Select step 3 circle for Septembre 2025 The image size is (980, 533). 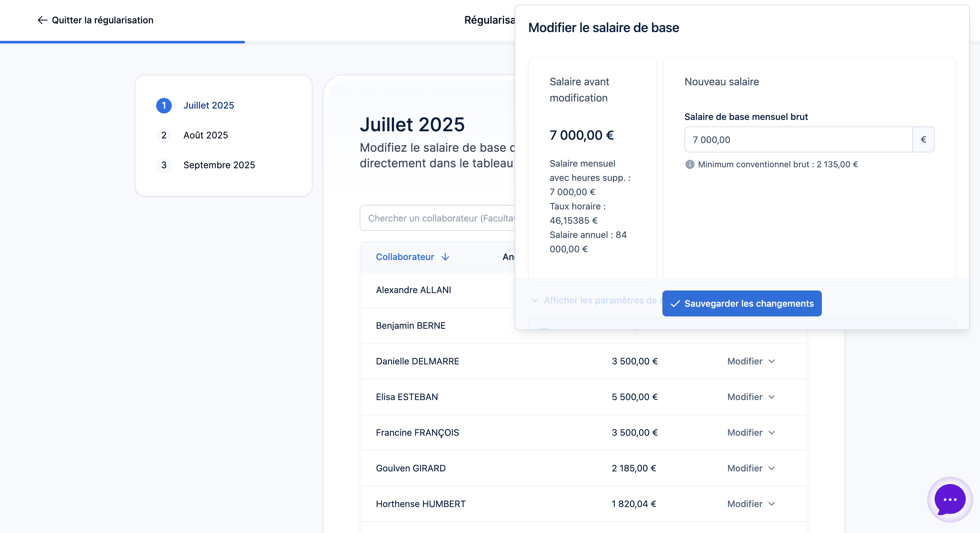[164, 165]
